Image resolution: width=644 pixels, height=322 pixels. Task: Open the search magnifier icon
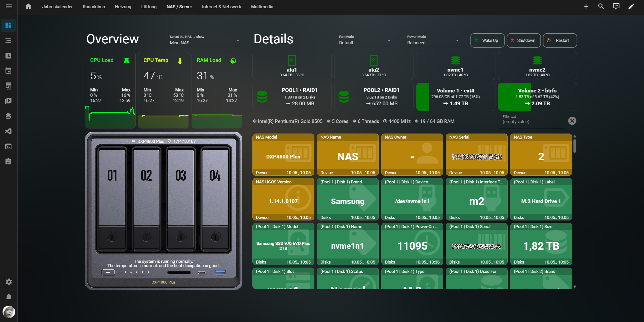click(601, 7)
